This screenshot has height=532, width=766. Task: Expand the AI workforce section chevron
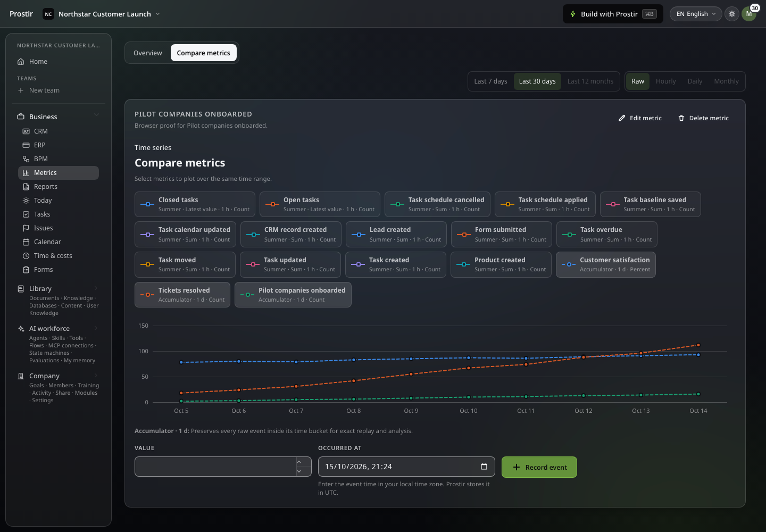pyautogui.click(x=96, y=328)
